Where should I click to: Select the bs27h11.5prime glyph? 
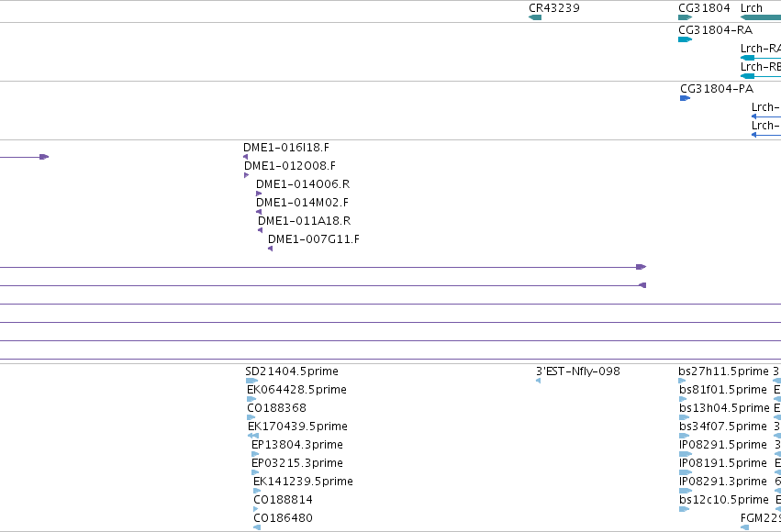pos(682,381)
